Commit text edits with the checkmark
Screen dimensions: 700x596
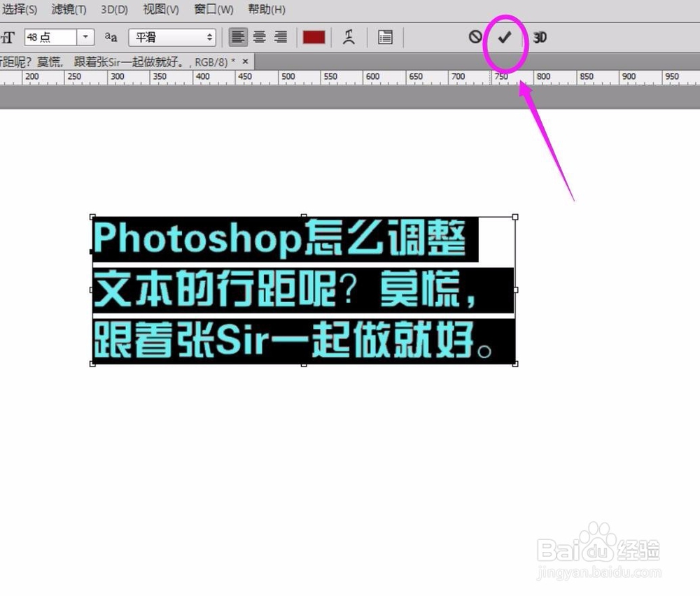(505, 38)
